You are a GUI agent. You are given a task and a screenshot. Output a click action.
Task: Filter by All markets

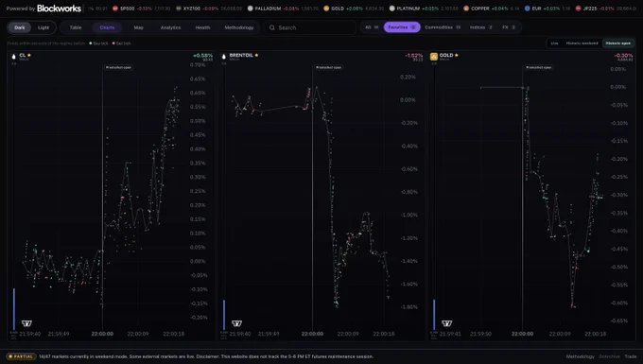(372, 27)
